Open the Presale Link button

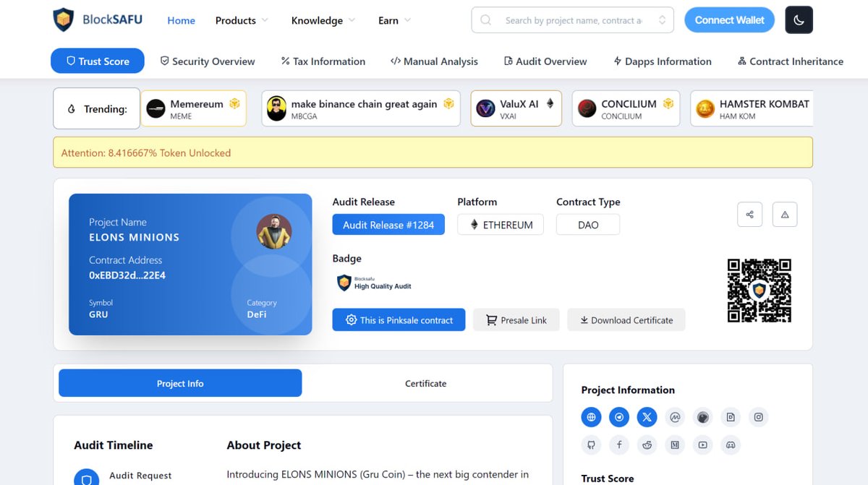(516, 319)
